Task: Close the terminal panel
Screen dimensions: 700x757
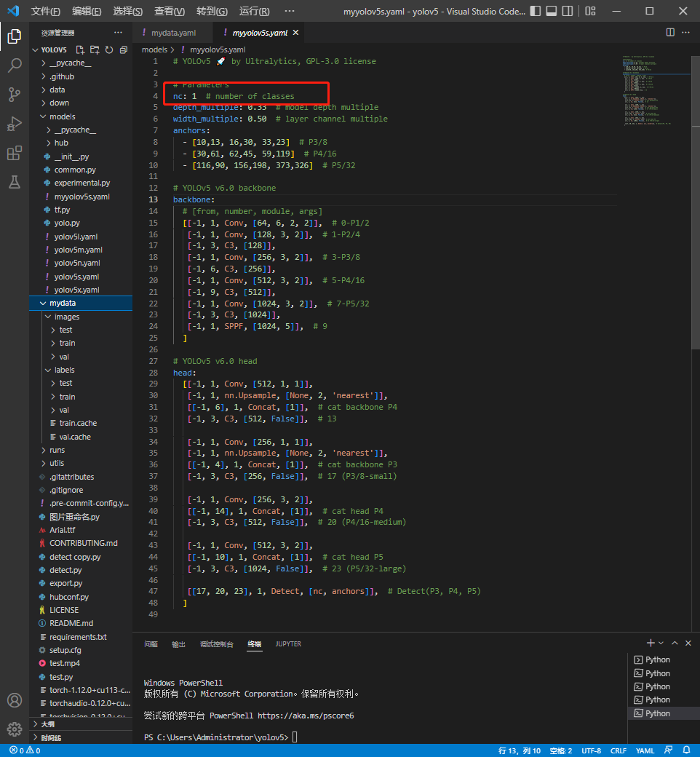Action: 688,643
